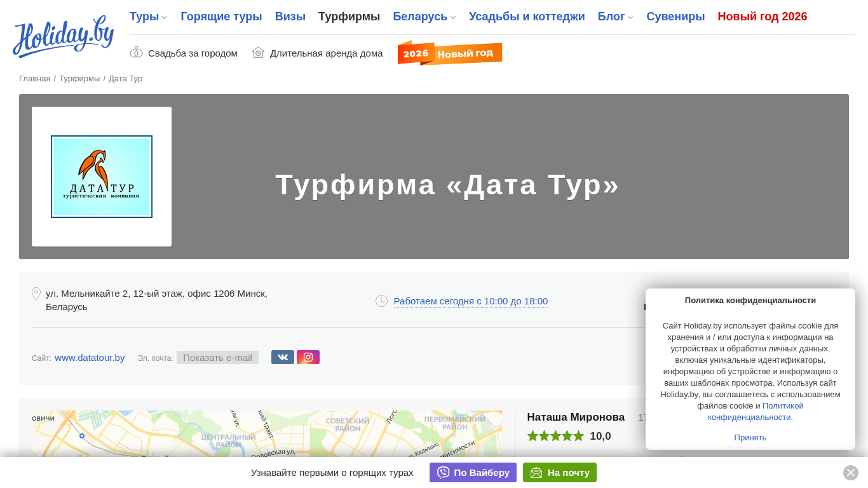Close the bottom hot tours bar
The width and height of the screenshot is (868, 488).
point(850,473)
